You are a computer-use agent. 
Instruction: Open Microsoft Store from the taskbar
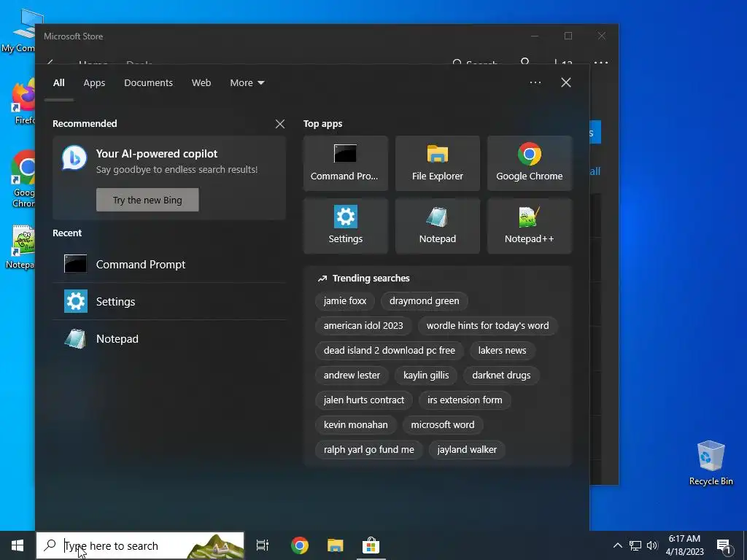coord(371,545)
